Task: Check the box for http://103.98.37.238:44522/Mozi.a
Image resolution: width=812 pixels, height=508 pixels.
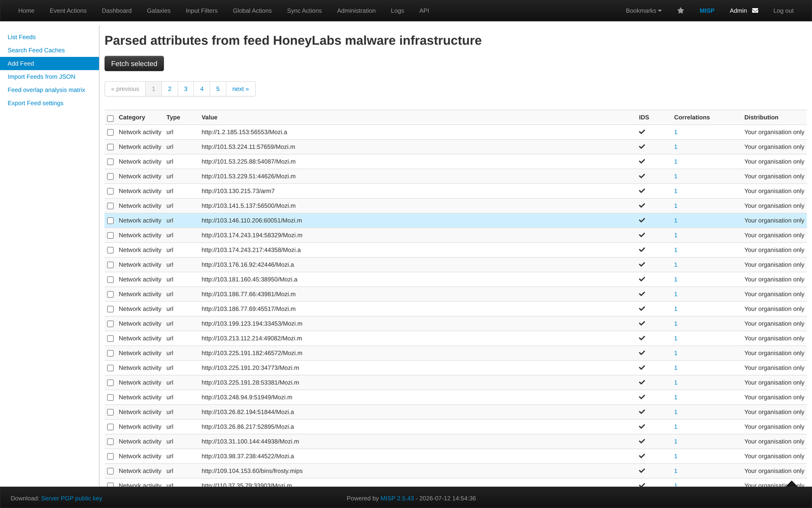Action: [x=110, y=457]
